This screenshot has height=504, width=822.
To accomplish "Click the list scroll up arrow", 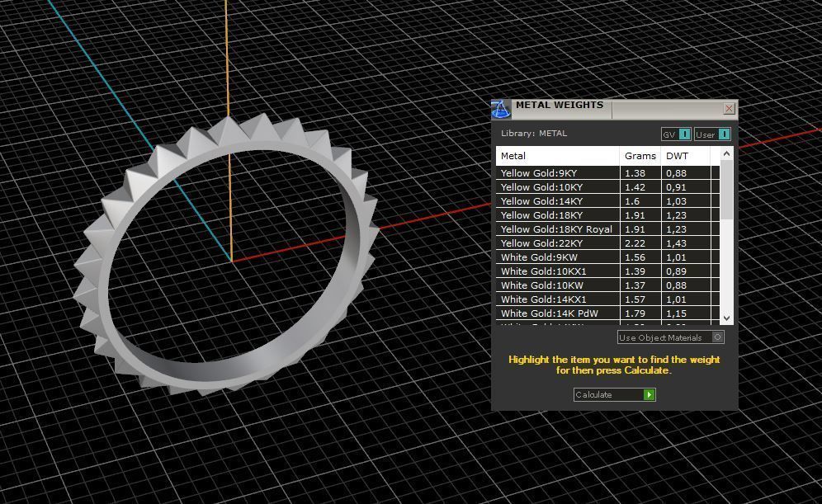I will tap(726, 154).
